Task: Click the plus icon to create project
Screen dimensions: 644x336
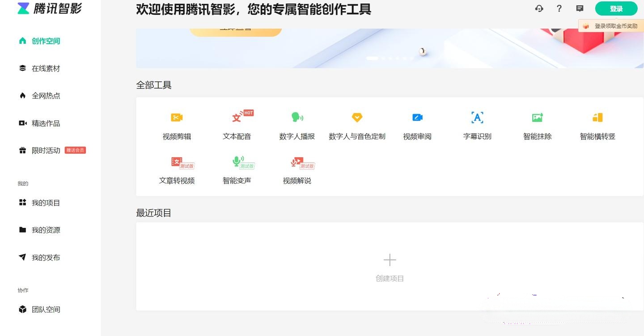Action: point(390,260)
